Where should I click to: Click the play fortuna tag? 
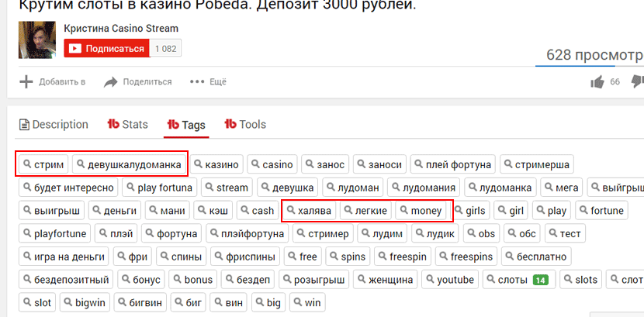point(159,188)
